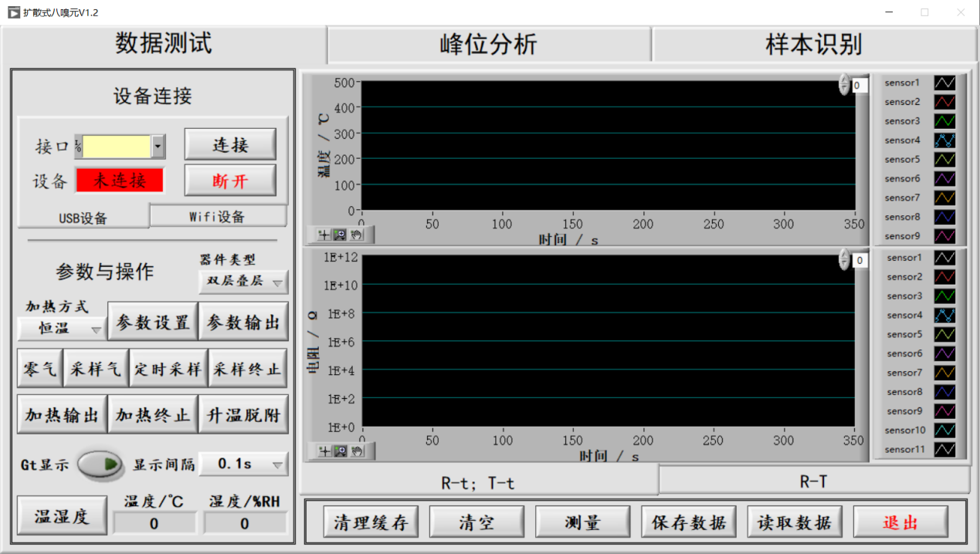Click the 连接 button
The width and height of the screenshot is (980, 554).
point(230,144)
